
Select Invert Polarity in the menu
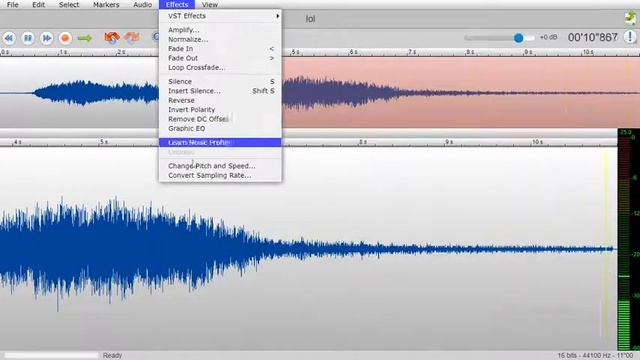pyautogui.click(x=220, y=109)
